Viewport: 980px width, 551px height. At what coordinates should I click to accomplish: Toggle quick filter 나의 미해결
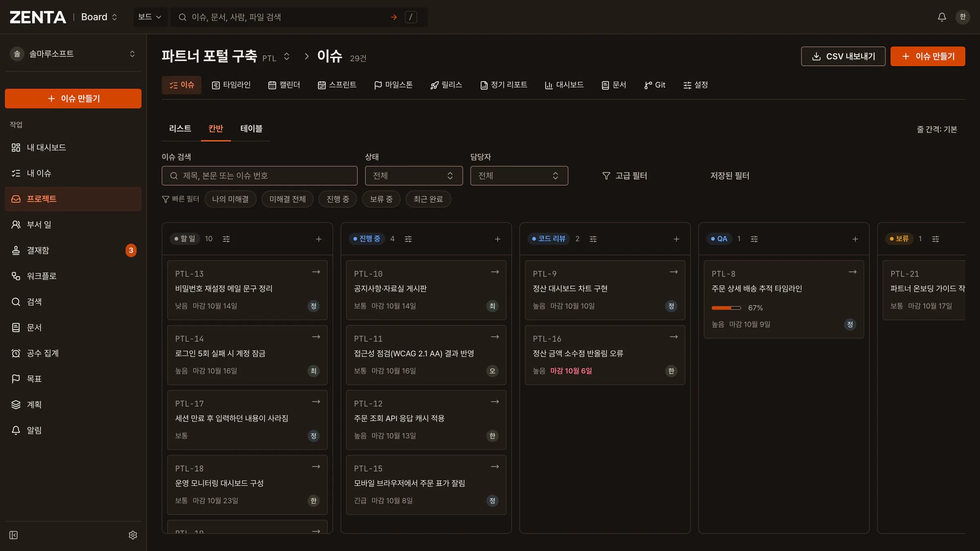[x=230, y=199]
